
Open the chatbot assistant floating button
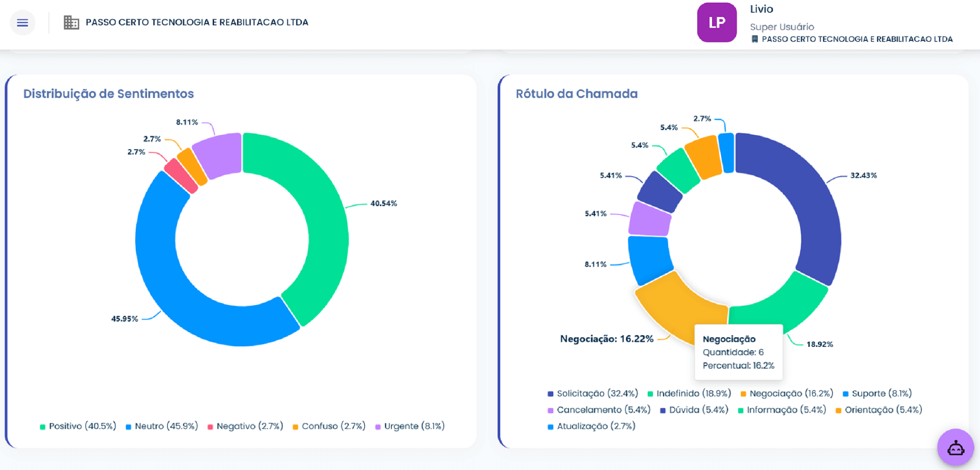click(955, 448)
